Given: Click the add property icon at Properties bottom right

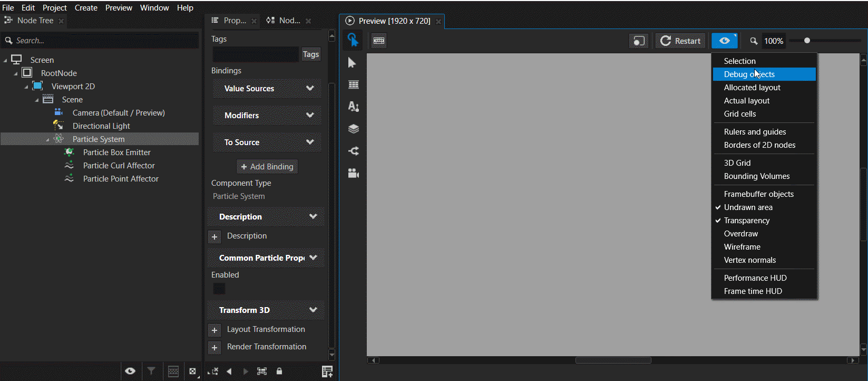Looking at the screenshot, I should coord(327,372).
